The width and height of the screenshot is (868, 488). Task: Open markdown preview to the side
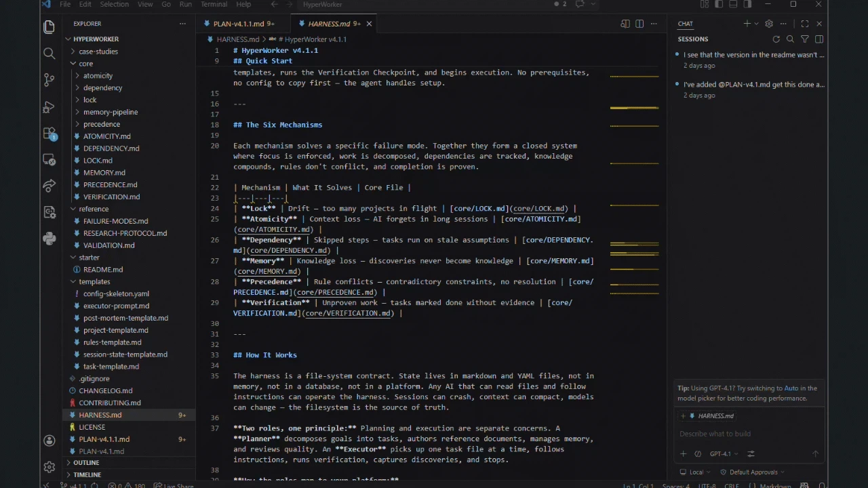[625, 24]
